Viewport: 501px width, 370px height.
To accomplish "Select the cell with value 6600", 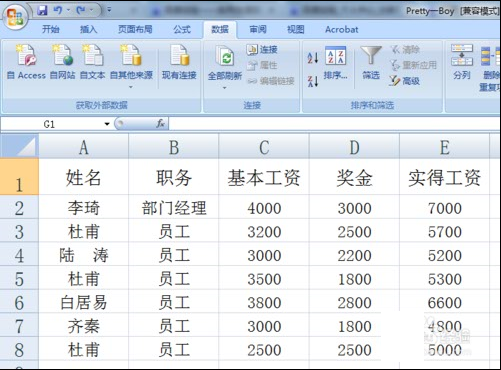I will pos(445,301).
